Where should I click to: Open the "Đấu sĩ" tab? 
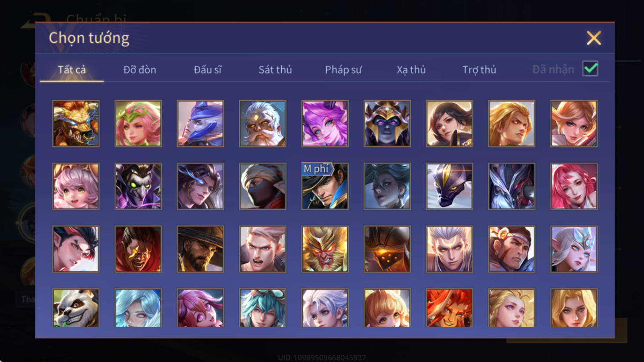point(208,70)
